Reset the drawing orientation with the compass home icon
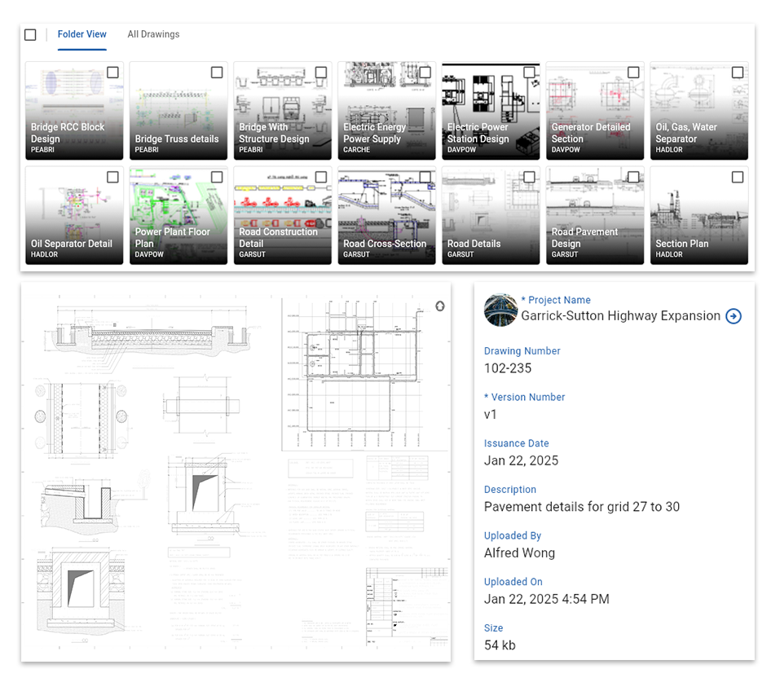The image size is (771, 700). (440, 306)
